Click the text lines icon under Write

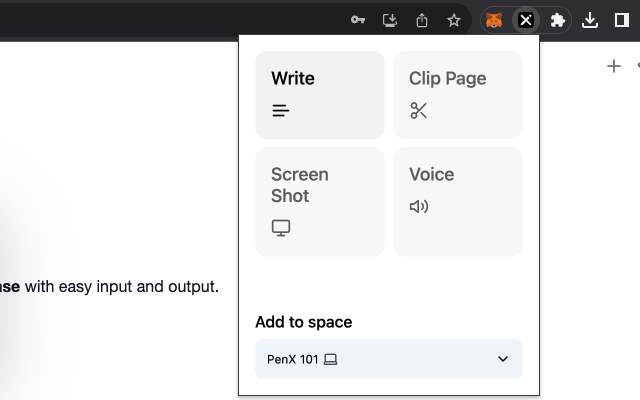coord(281,111)
